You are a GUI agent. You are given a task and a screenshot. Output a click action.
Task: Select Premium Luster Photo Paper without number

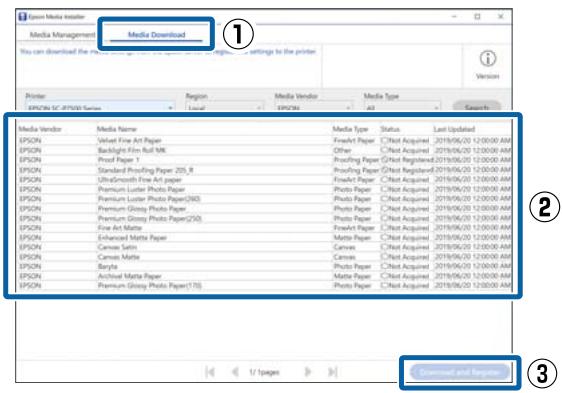click(265, 189)
